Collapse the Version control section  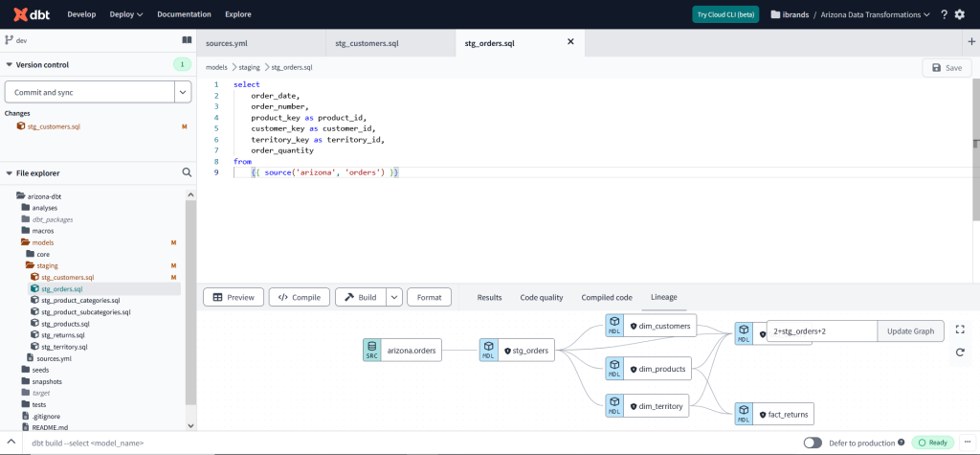click(x=10, y=65)
